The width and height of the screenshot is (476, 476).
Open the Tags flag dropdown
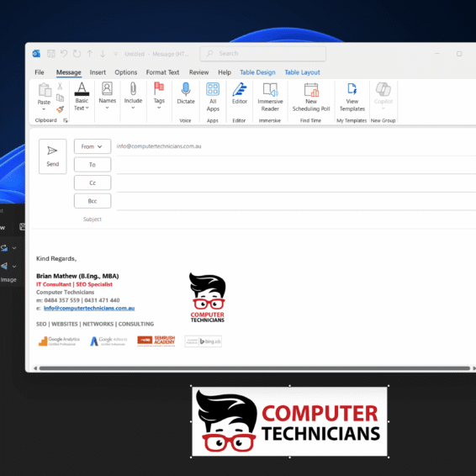tap(159, 96)
